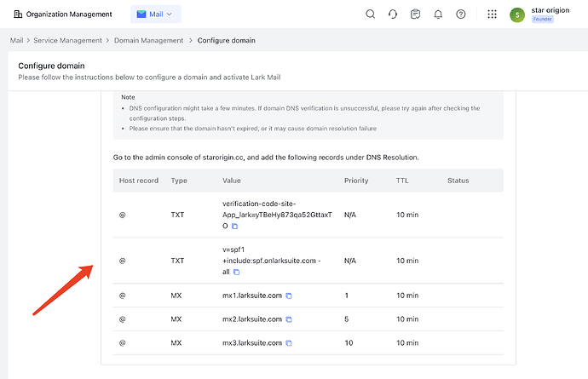Click the admin console instruction sentence
The height and width of the screenshot is (379, 588).
point(266,158)
